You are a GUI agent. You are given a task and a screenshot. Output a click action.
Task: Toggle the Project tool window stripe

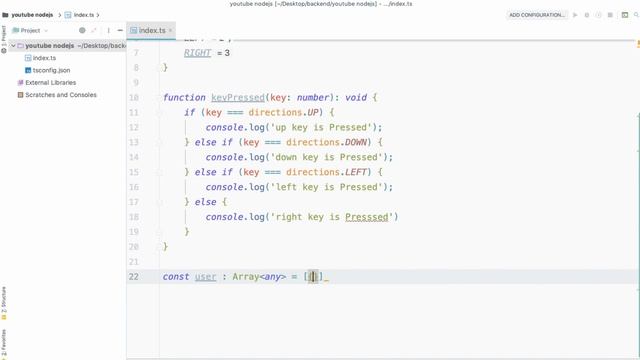point(4,39)
